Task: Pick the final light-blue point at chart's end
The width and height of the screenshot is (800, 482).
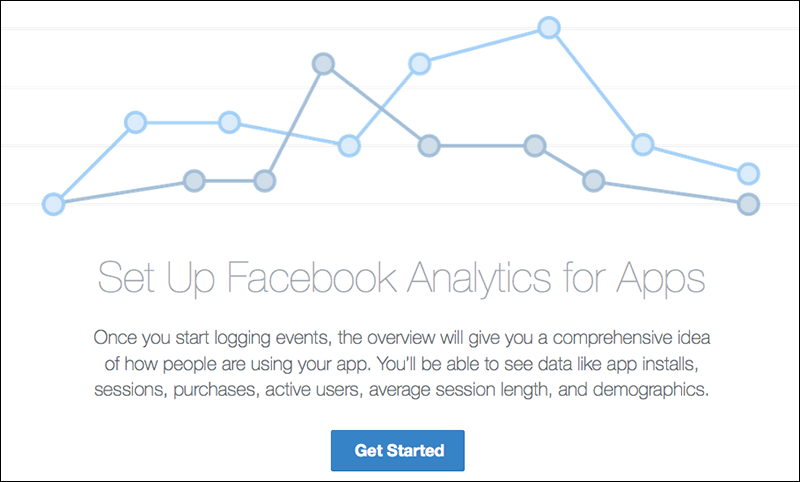Action: [748, 173]
